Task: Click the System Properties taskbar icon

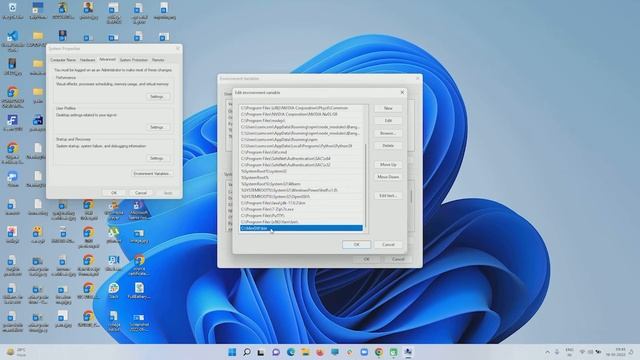Action: pyautogui.click(x=408, y=352)
